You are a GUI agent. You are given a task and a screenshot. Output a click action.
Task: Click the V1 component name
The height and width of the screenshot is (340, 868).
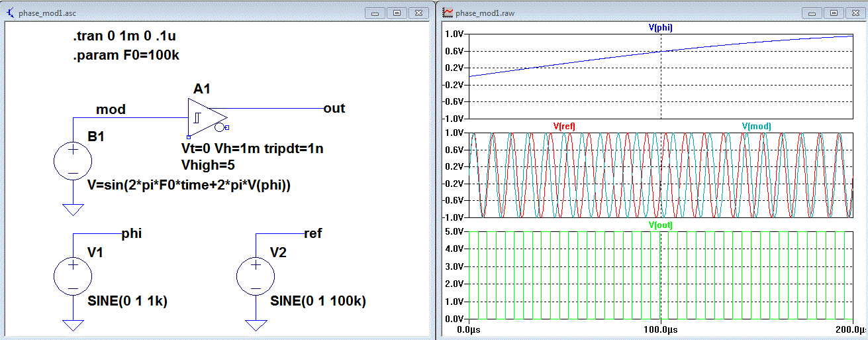click(95, 253)
